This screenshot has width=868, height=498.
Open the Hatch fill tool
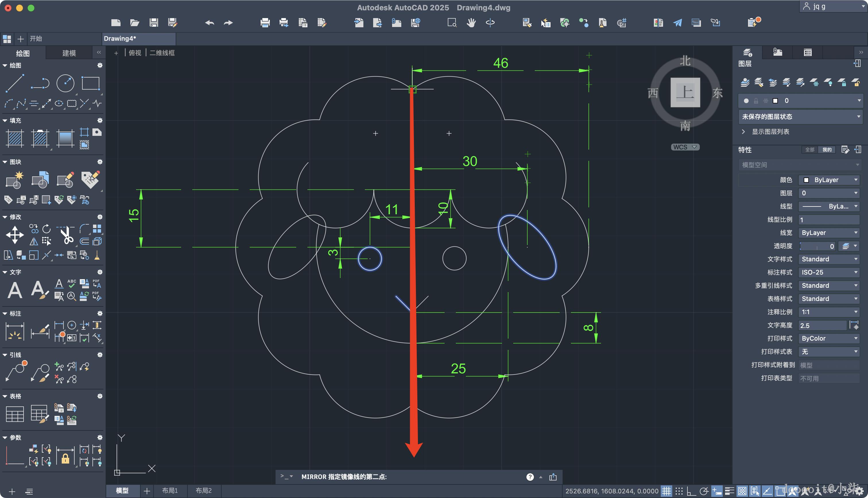(x=15, y=138)
